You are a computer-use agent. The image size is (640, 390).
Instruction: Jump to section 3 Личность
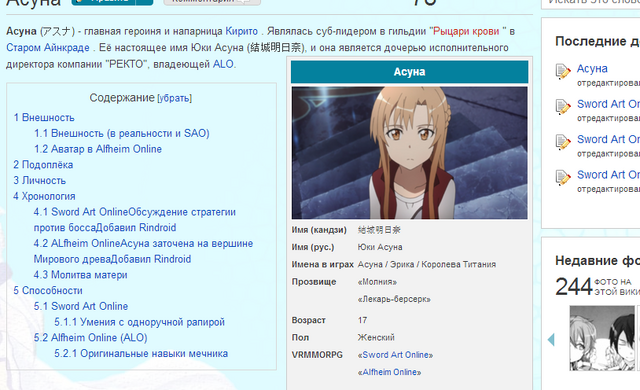tap(40, 180)
